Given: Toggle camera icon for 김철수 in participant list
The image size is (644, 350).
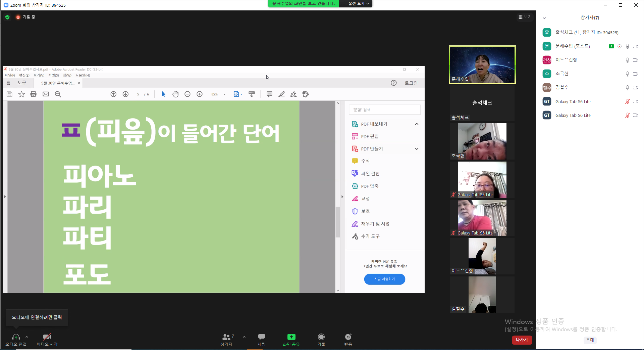Looking at the screenshot, I should pyautogui.click(x=636, y=88).
